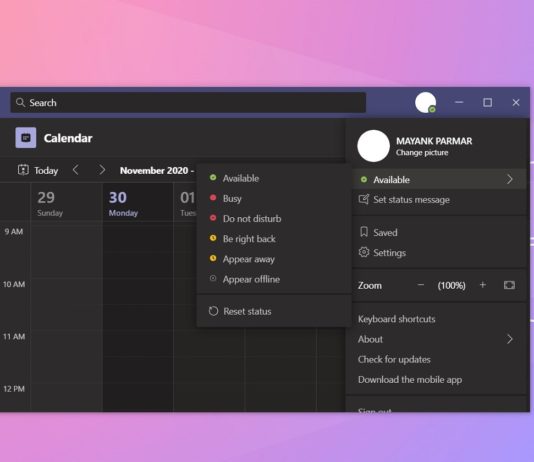The width and height of the screenshot is (534, 462).
Task: Click the green Available dot in profile panel
Action: (364, 179)
